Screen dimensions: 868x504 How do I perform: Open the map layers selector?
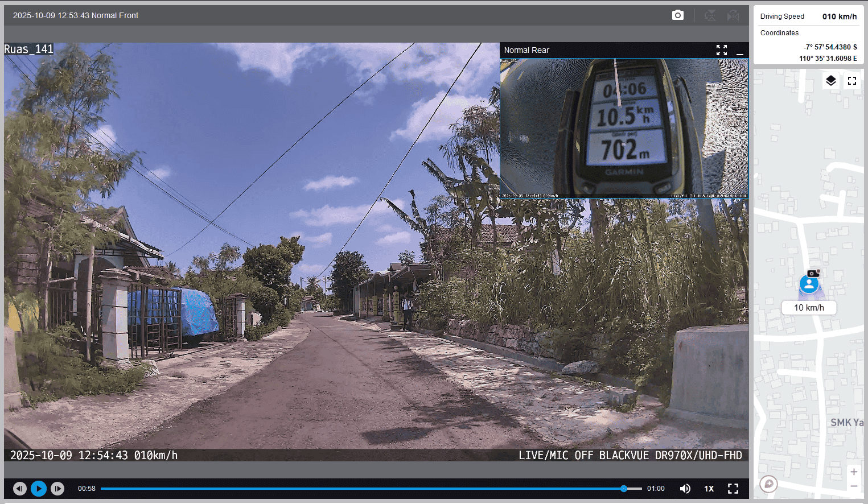click(x=830, y=81)
